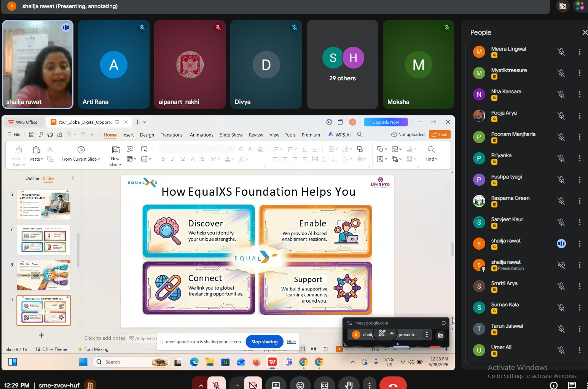The height and width of the screenshot is (389, 588).
Task: Expand Meet audio settings arrow
Action: point(201,385)
